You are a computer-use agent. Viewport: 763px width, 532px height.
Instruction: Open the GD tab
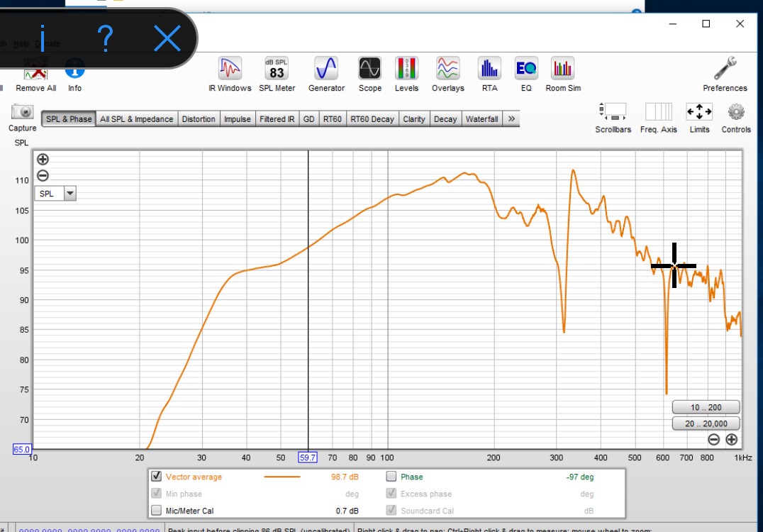pos(308,118)
